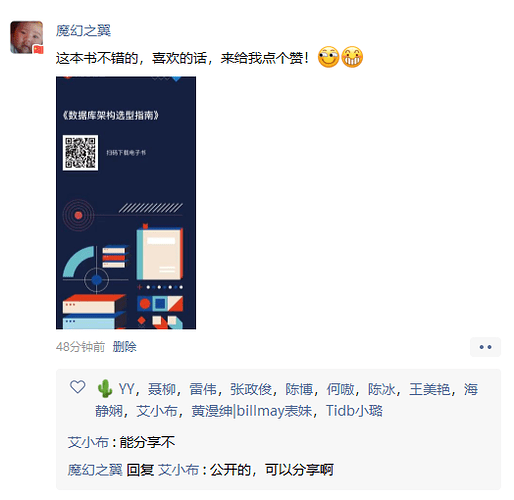Delete the post via 删除 link
The image size is (514, 500).
click(124, 347)
